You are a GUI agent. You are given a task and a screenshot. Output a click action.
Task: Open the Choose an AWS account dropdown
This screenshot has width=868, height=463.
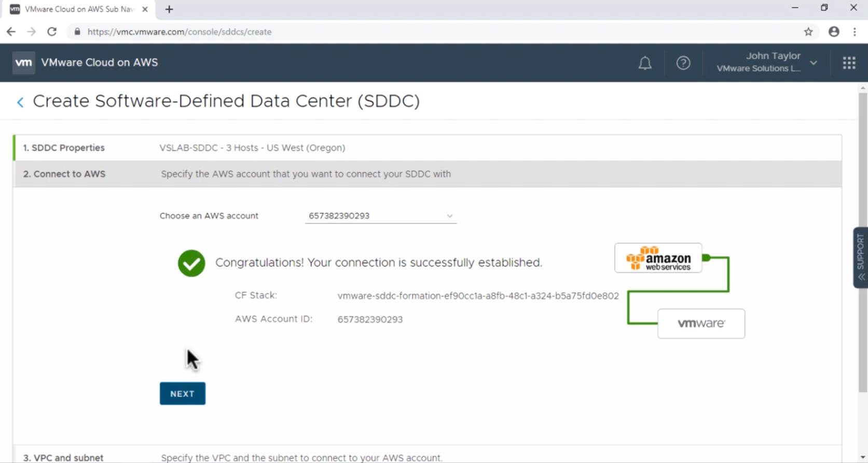click(381, 216)
